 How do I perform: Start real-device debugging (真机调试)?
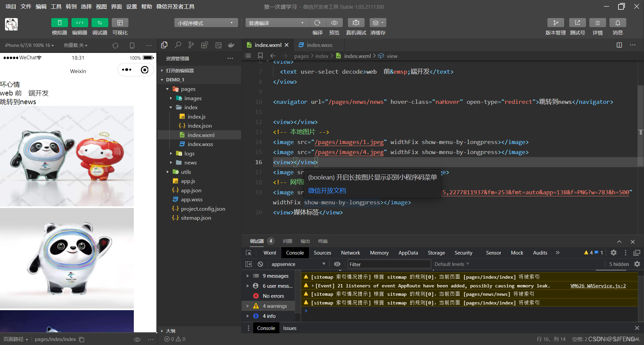(356, 23)
